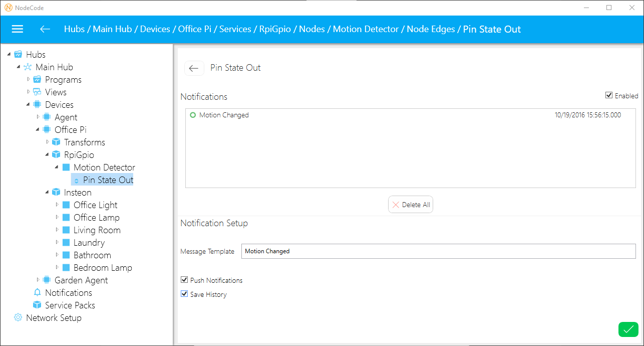Click the back arrow in the blue header
Screen dimensions: 644x346
45,29
